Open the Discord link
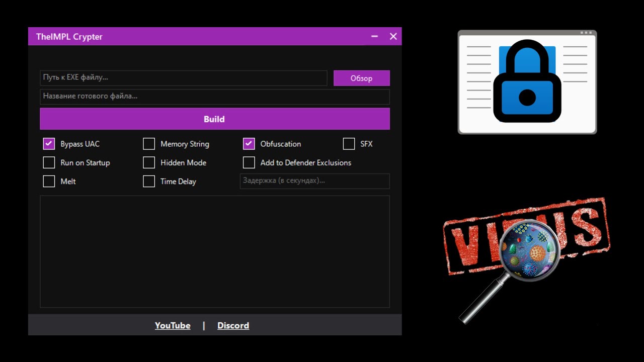The height and width of the screenshot is (362, 644). [233, 325]
